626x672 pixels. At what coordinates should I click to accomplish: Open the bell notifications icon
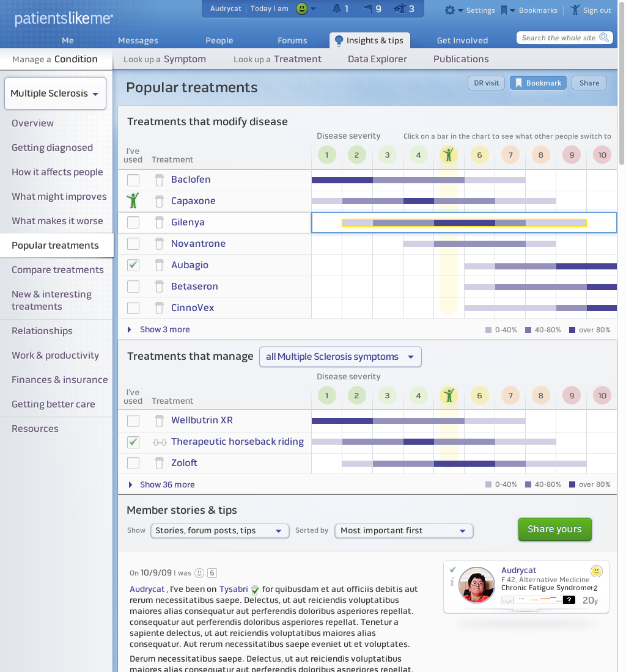point(337,9)
